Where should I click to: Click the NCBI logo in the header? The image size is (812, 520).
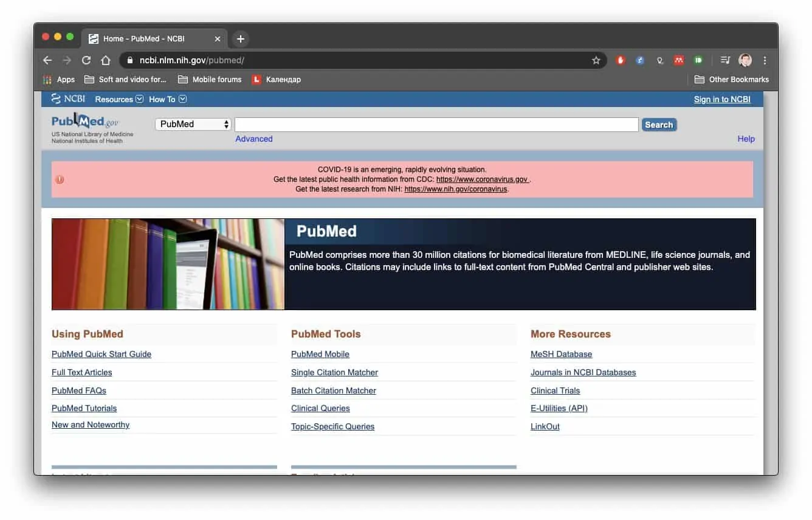[x=68, y=99]
